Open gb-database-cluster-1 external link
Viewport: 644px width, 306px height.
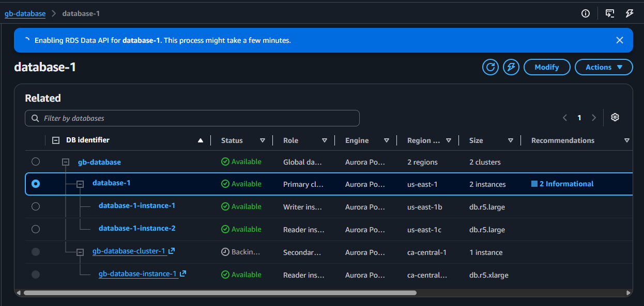point(133,251)
